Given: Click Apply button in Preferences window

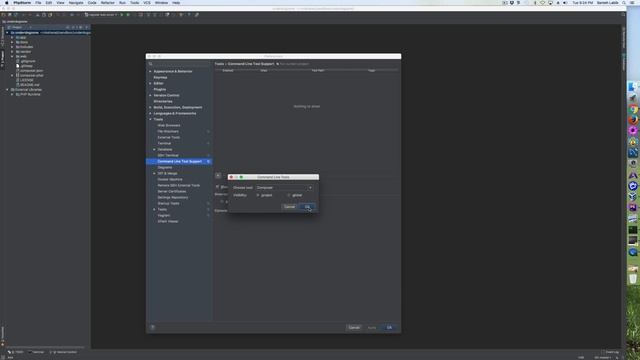Looking at the screenshot, I should 371,327.
